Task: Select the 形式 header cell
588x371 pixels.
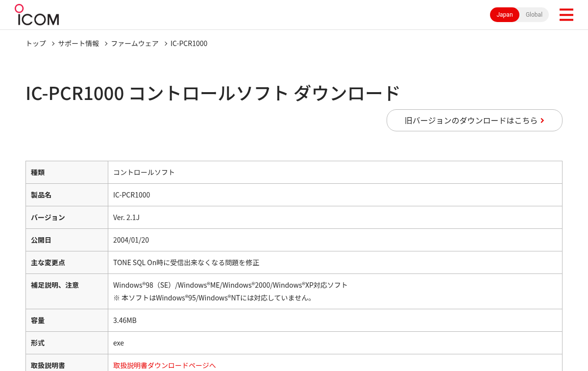Action: click(67, 343)
